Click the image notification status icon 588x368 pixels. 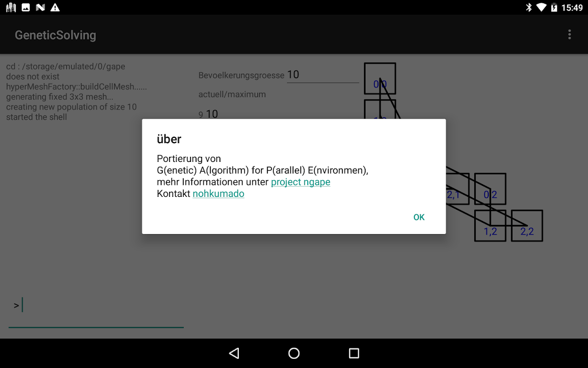pos(26,7)
